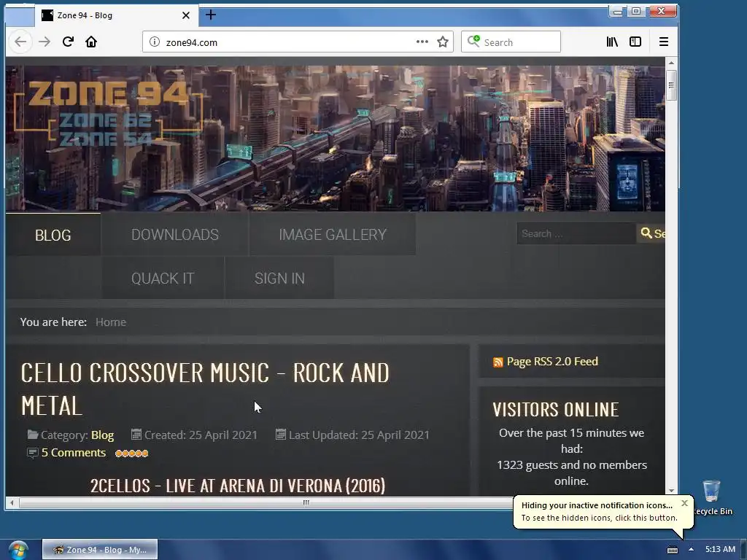Reload the current page
This screenshot has width=747, height=560.
tap(68, 42)
